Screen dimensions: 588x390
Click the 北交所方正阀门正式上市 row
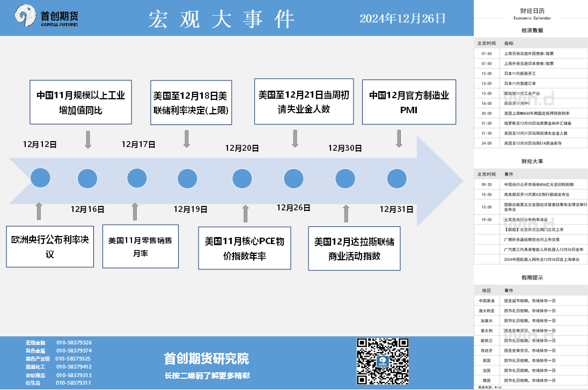pos(531,230)
